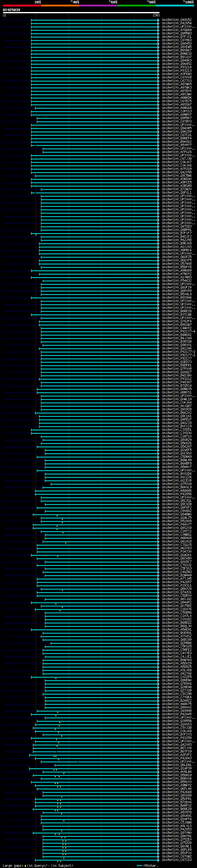Open the UniRef100_C3YD30 hit
The image size is (197, 868).
177,433
